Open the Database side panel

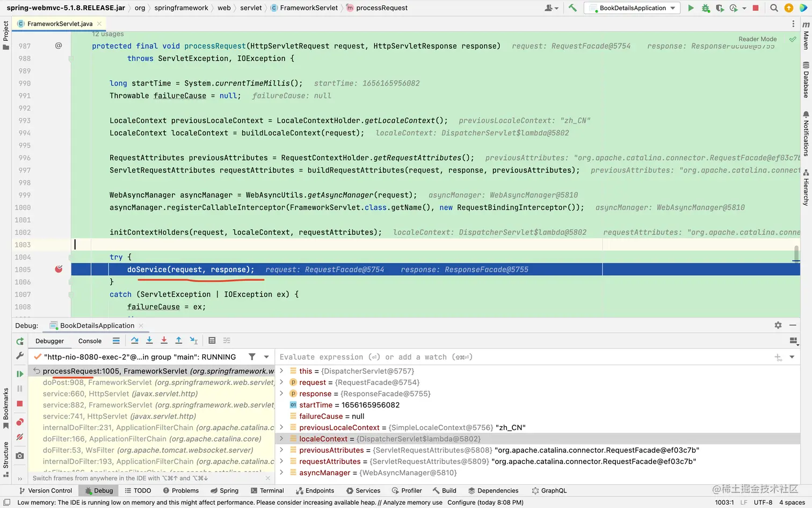click(x=806, y=80)
